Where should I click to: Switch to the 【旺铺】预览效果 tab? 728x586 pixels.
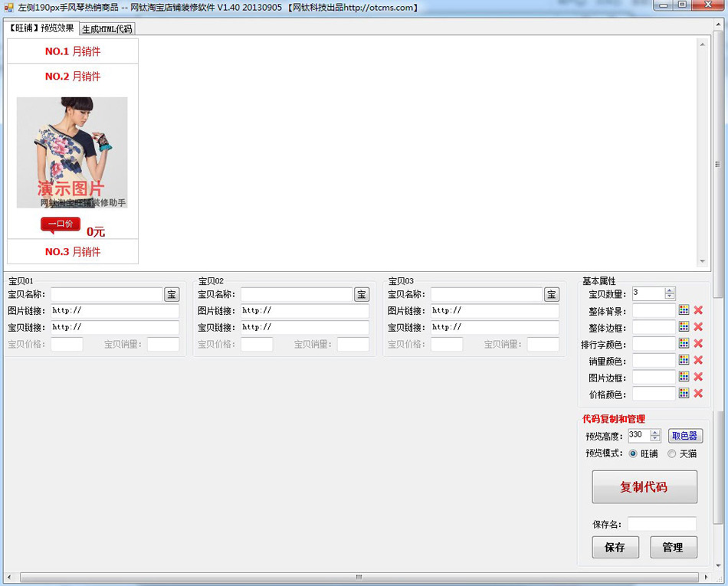tap(40, 28)
